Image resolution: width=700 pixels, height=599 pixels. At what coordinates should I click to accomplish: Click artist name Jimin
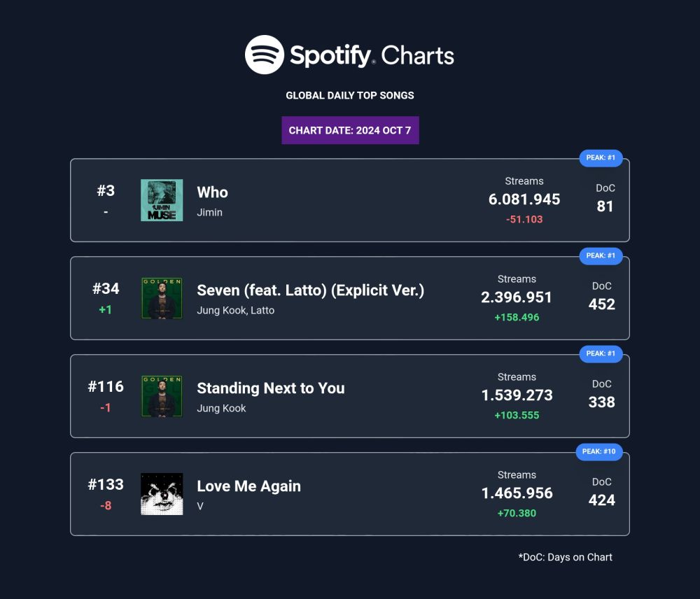[209, 213]
